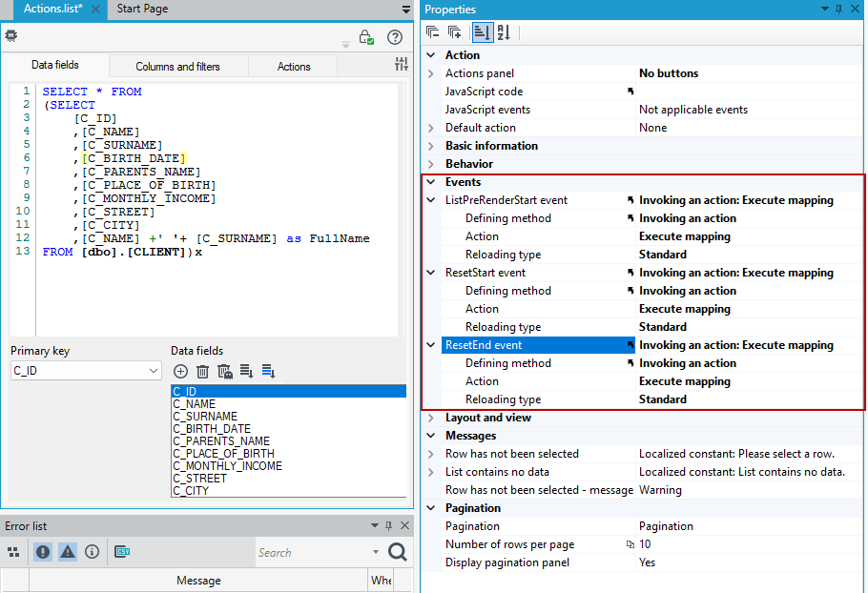Expand all property groups in the Properties toolbar
The height and width of the screenshot is (593, 868).
pyautogui.click(x=454, y=32)
